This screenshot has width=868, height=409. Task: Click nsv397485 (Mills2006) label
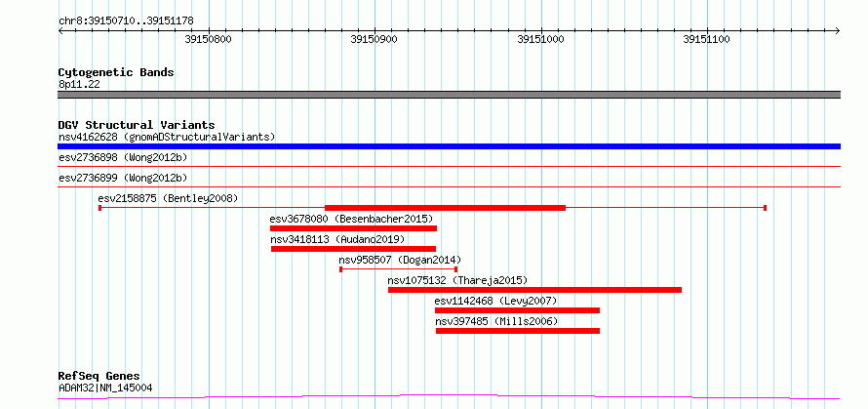coord(496,321)
